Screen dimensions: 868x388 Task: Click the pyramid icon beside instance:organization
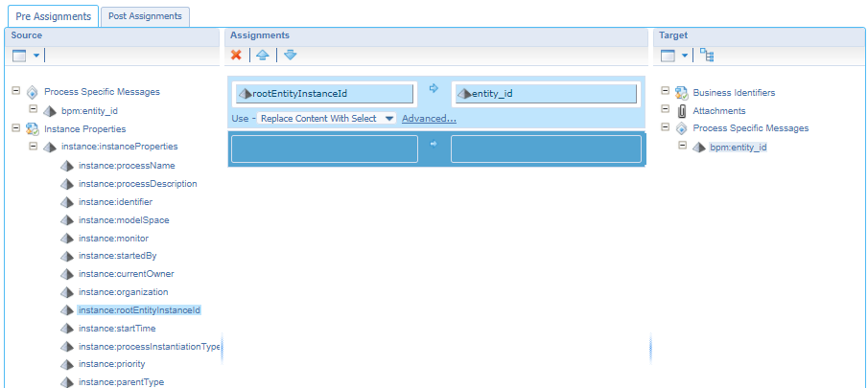(x=67, y=292)
